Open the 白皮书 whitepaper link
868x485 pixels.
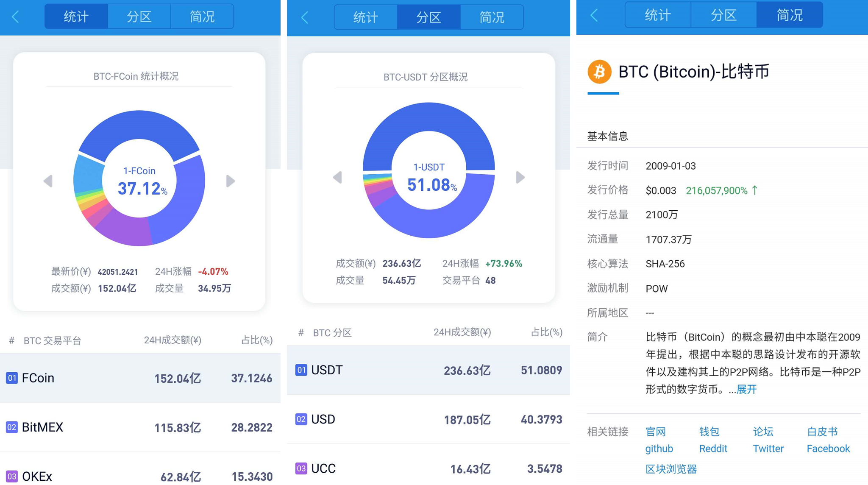(822, 432)
